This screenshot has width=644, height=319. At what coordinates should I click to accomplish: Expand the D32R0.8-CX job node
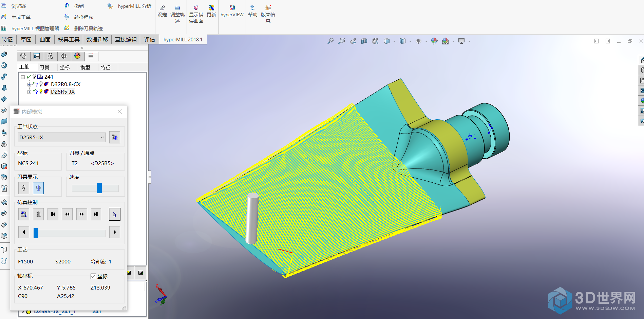click(29, 84)
